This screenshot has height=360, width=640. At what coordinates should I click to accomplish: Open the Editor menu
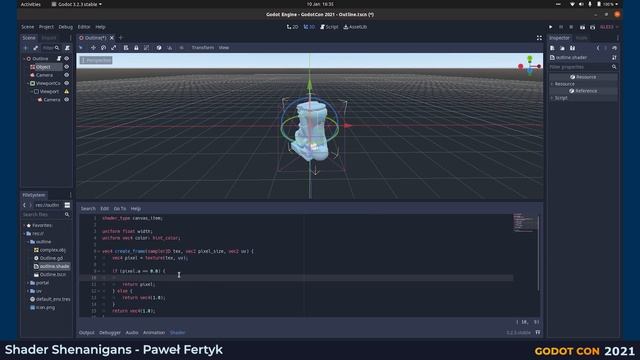(x=84, y=27)
